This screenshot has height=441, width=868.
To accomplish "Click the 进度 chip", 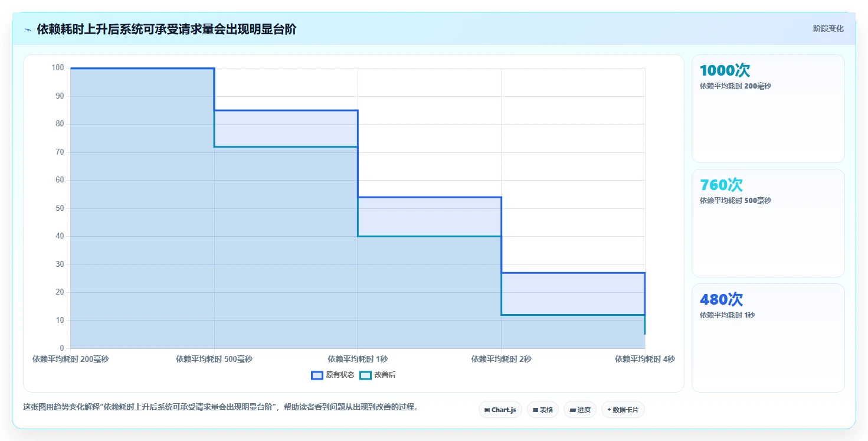I will click(x=579, y=410).
